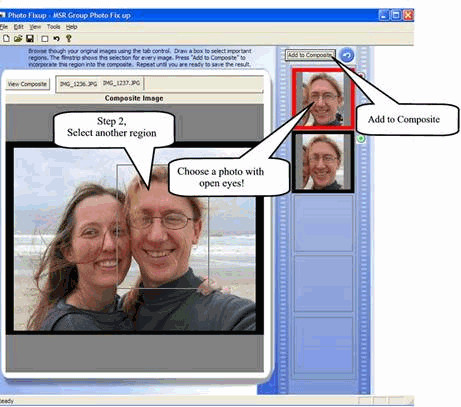Click the Open folder toolbar icon
The width and height of the screenshot is (461, 407).
(18, 39)
